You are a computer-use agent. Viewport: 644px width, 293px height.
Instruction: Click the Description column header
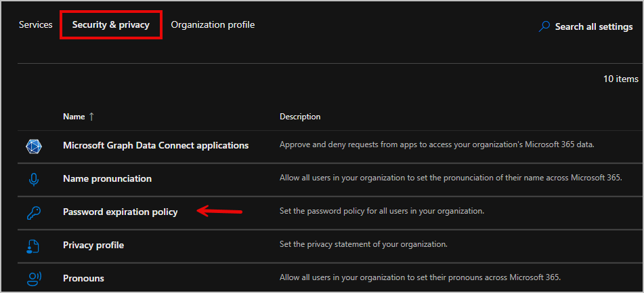click(300, 117)
